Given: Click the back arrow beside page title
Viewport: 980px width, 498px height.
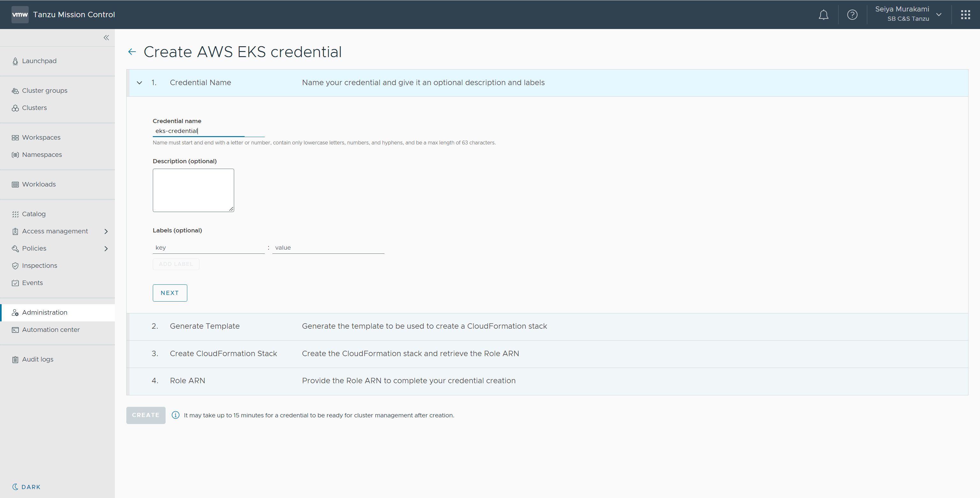Looking at the screenshot, I should pos(132,52).
